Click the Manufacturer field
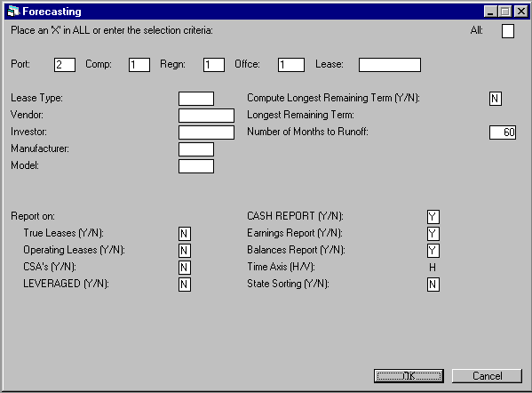This screenshot has width=532, height=393. (196, 149)
